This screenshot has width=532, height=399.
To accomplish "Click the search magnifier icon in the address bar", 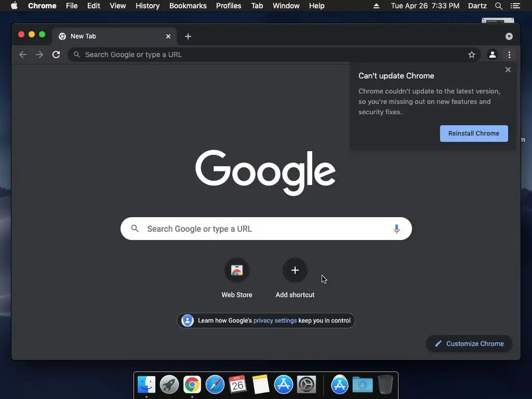I will 77,55.
